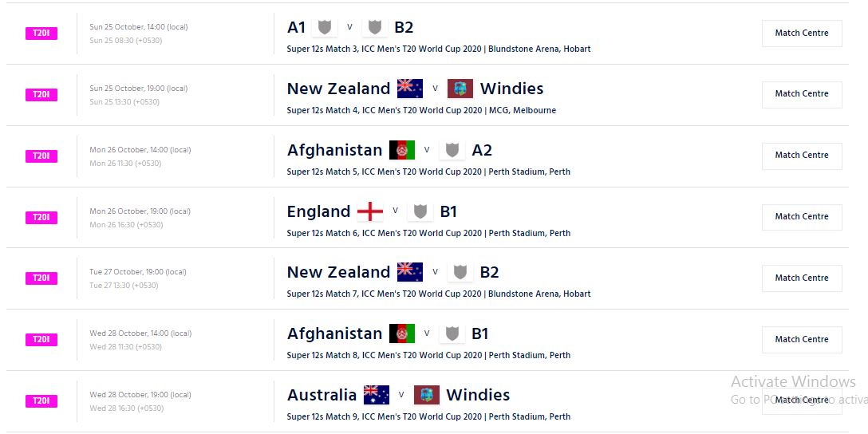Click Afghanistan flag in Match 8 row
The width and height of the screenshot is (868, 434).
pos(402,333)
